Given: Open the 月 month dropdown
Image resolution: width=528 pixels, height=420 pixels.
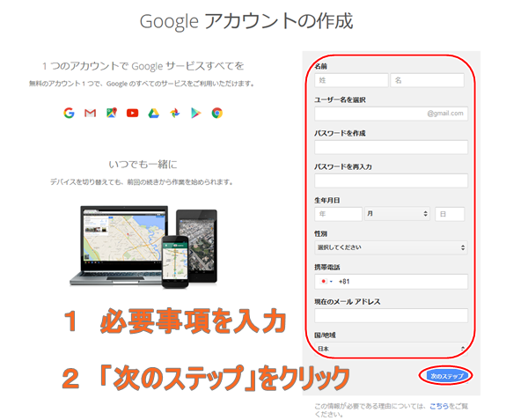Looking at the screenshot, I should [397, 214].
